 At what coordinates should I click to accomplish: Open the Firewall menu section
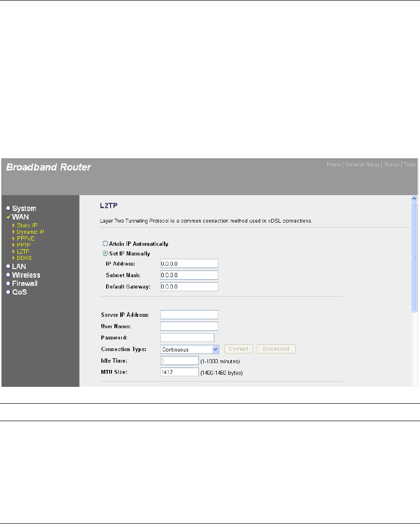tap(25, 283)
